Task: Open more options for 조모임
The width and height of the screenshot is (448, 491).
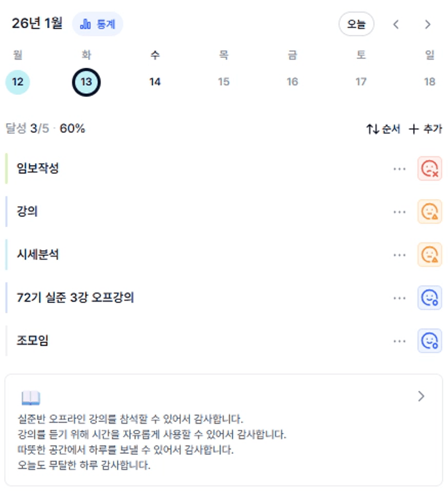Action: 400,341
